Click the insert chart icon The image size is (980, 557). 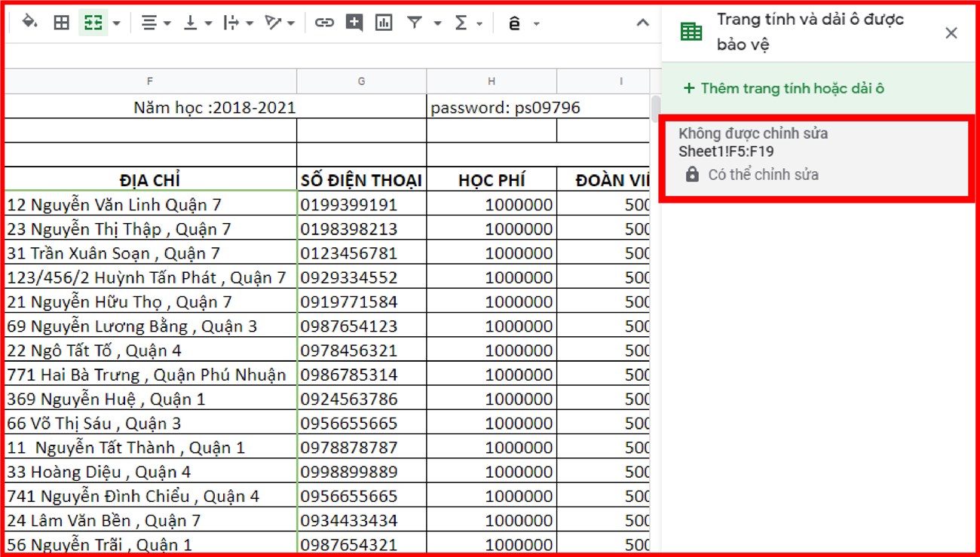384,23
